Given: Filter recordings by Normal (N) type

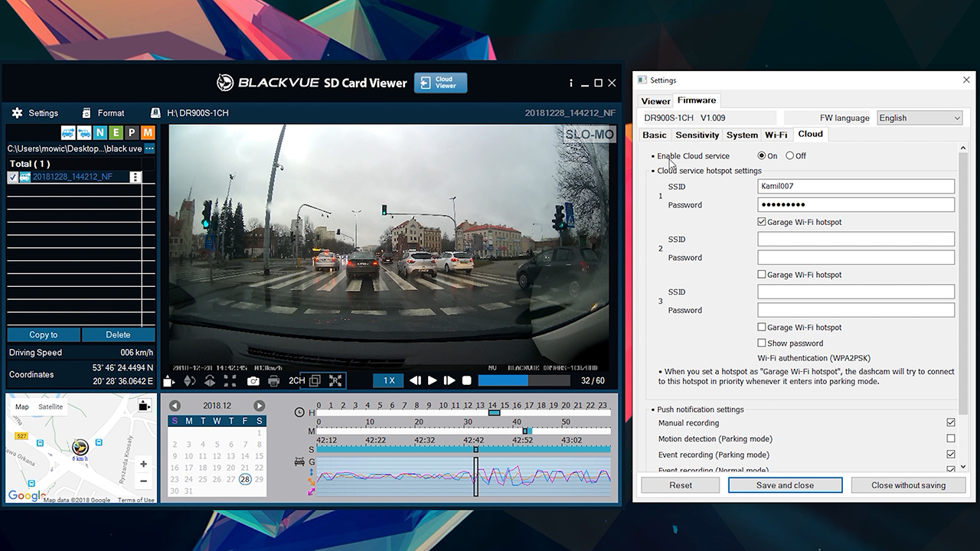Looking at the screenshot, I should pos(100,133).
